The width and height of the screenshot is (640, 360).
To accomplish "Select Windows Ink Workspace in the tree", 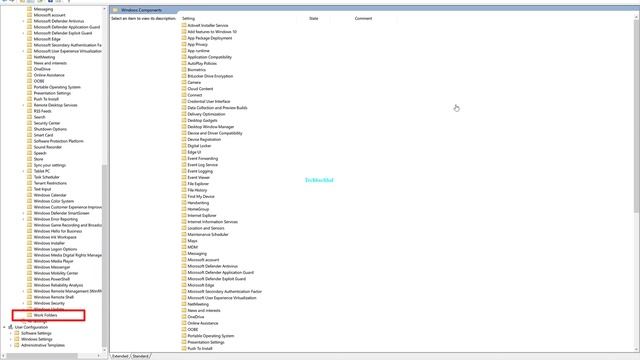I will point(55,237).
